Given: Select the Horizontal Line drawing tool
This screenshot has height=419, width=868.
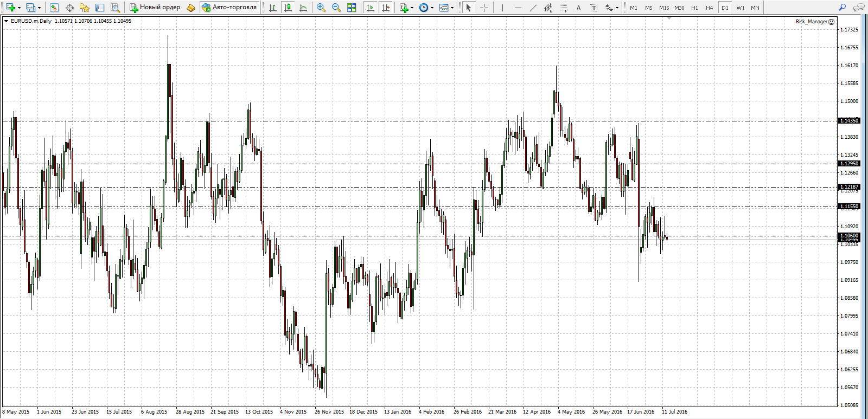Looking at the screenshot, I should [x=518, y=8].
